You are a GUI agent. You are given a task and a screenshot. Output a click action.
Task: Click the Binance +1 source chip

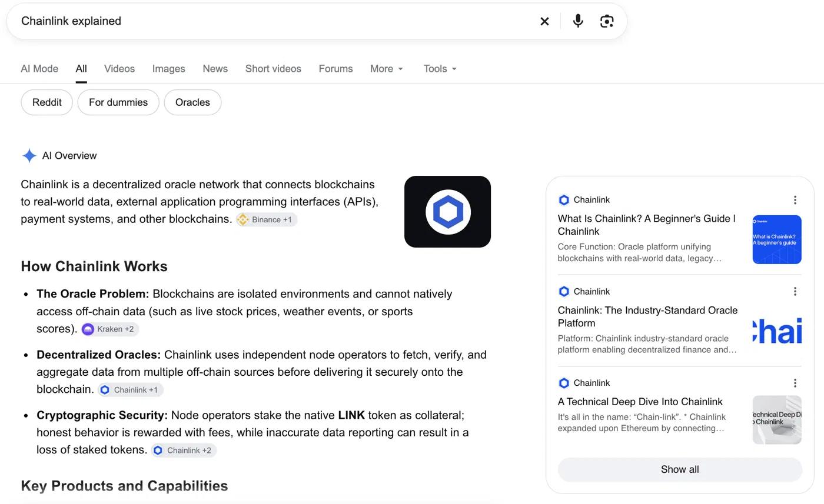tap(267, 219)
